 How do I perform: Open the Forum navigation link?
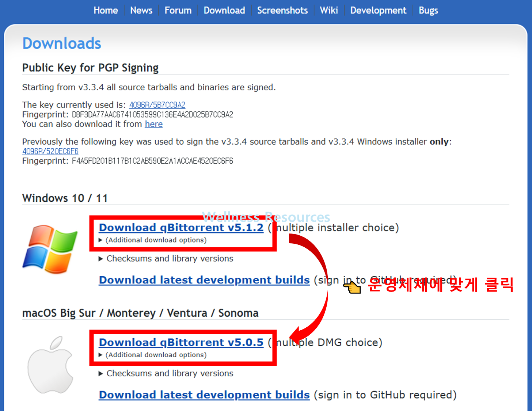coord(178,10)
